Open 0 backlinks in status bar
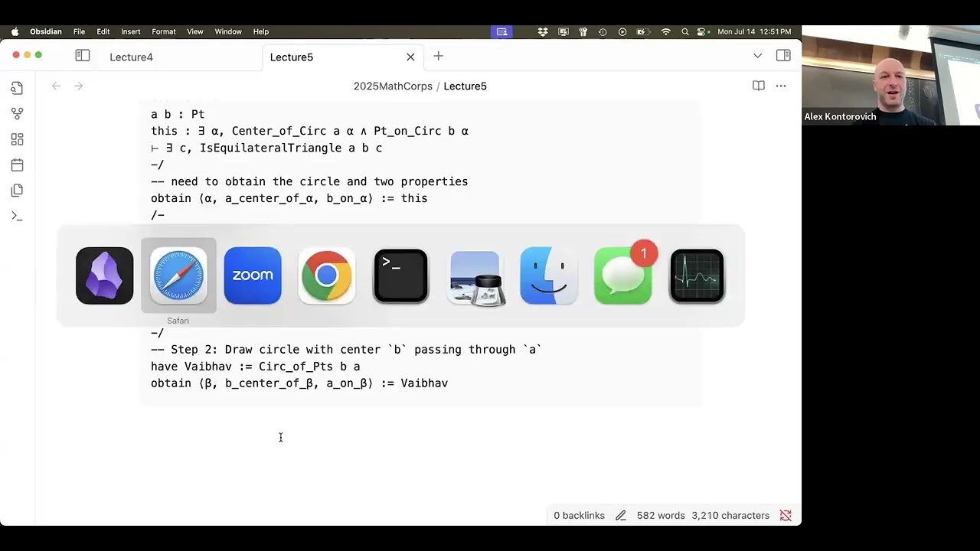 579,515
